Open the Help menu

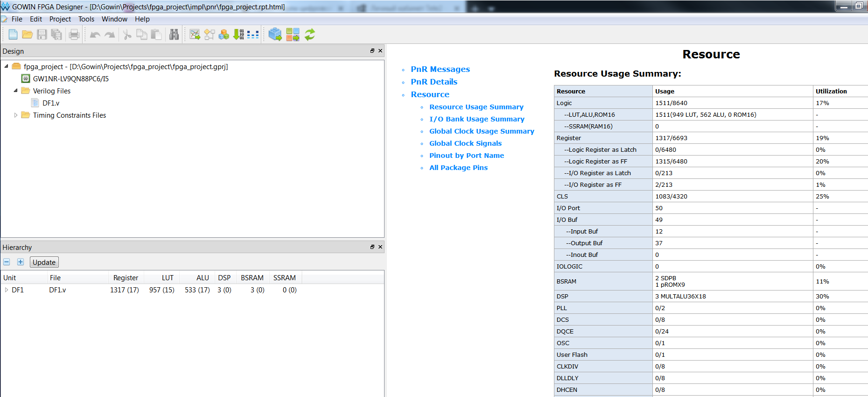coord(142,19)
